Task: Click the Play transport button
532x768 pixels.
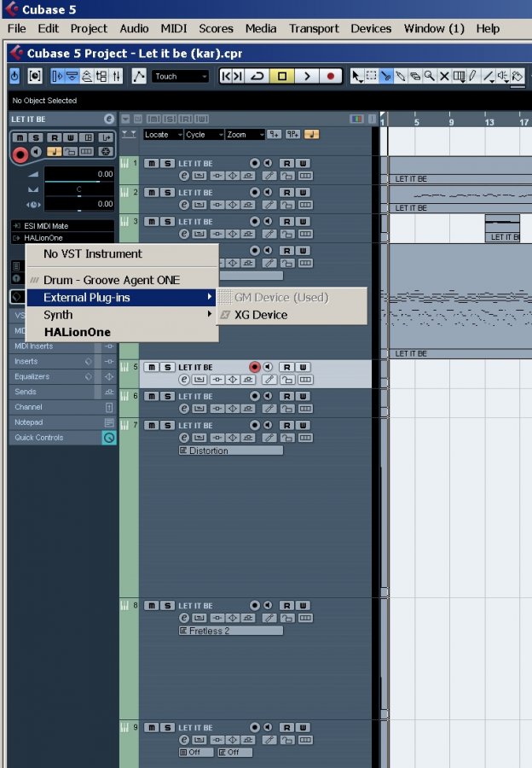Action: coord(307,76)
